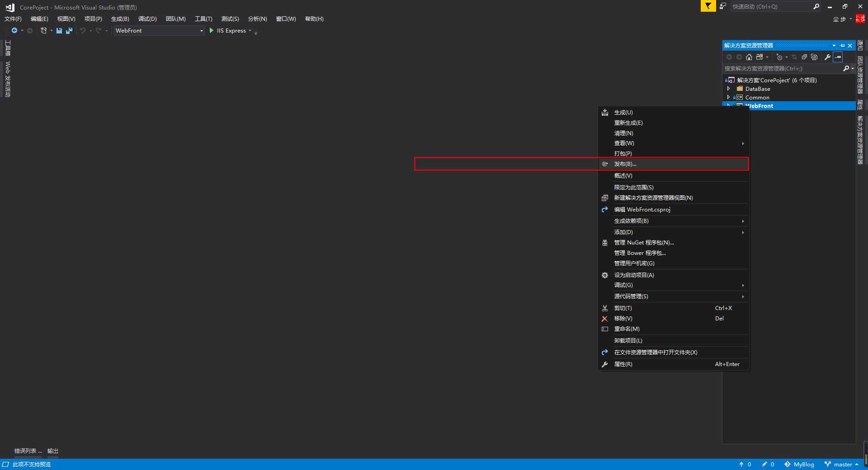This screenshot has width=868, height=470.
Task: Open the 文件(F) menu
Action: click(13, 19)
